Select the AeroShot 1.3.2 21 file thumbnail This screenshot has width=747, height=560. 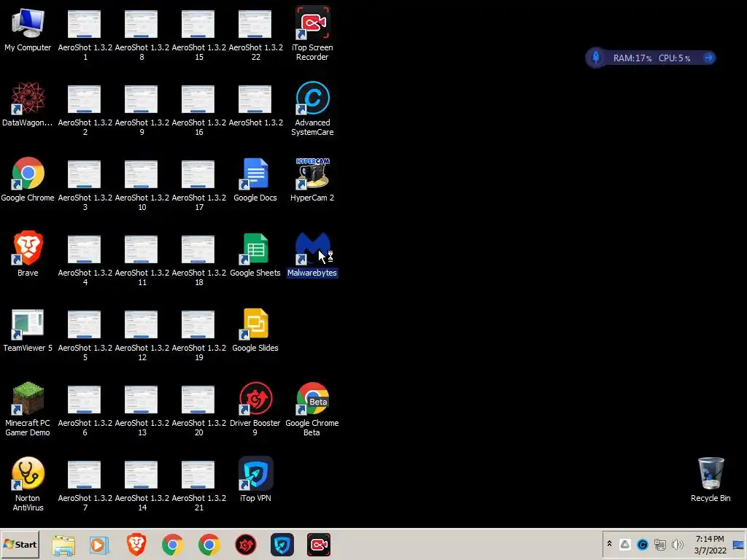click(x=198, y=475)
